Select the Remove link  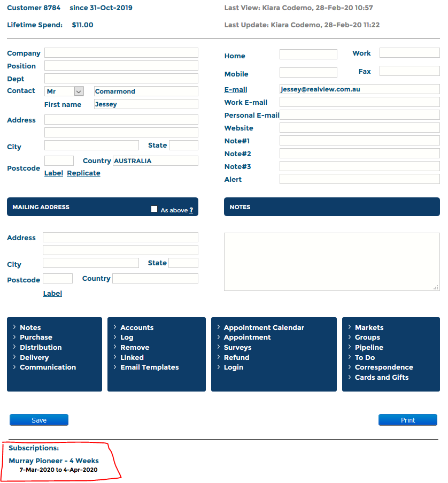click(x=135, y=348)
